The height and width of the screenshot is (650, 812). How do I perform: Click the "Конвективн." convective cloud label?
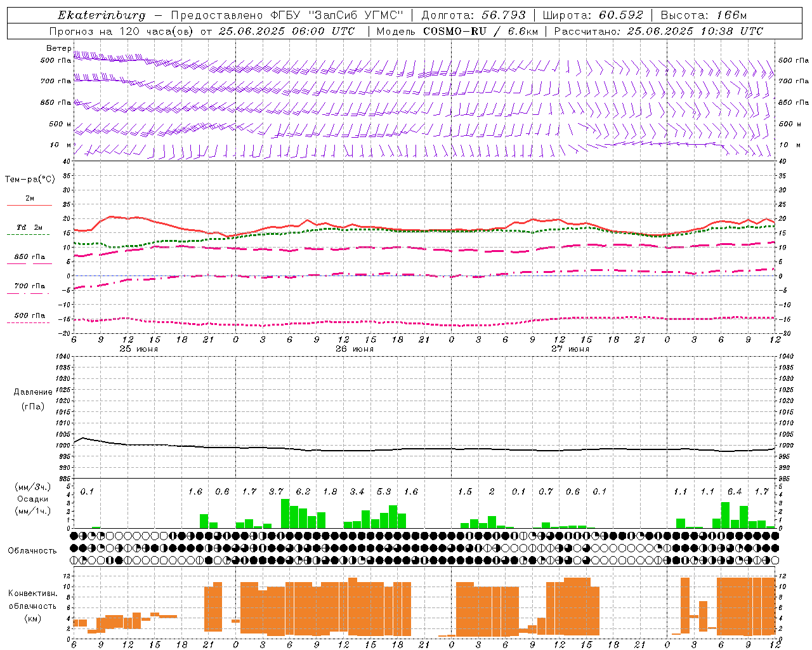(33, 594)
